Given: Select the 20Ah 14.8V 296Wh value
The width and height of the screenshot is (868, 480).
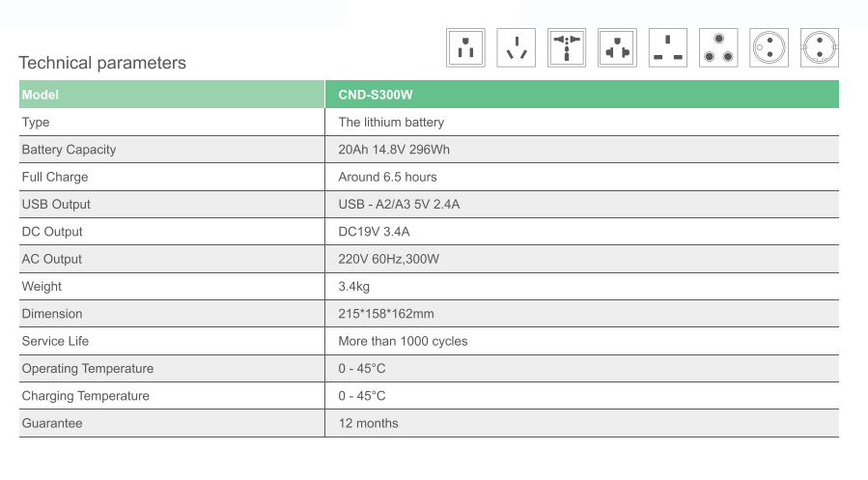Looking at the screenshot, I should [x=394, y=150].
